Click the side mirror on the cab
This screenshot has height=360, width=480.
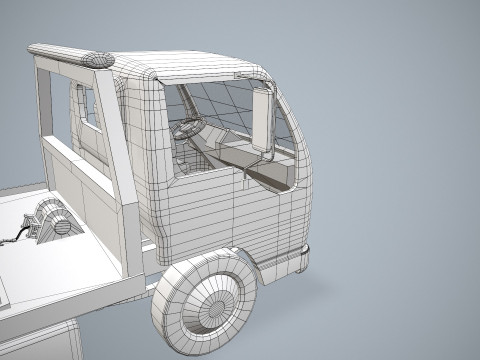tap(263, 120)
